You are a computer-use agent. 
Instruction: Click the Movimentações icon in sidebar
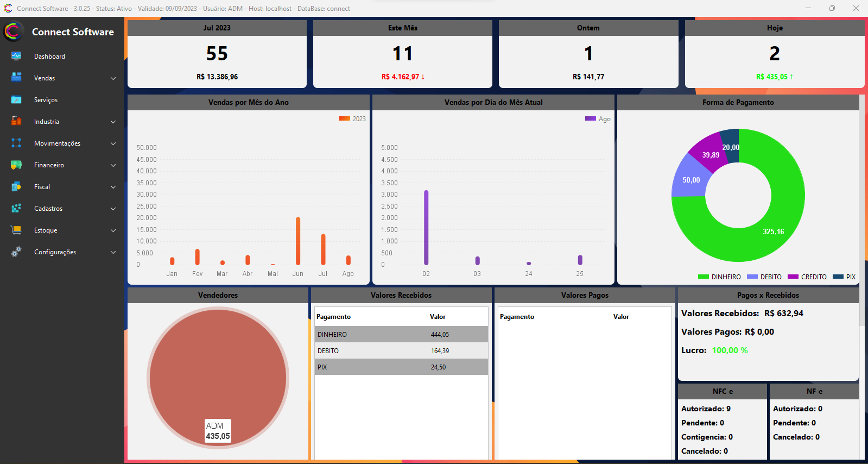16,143
